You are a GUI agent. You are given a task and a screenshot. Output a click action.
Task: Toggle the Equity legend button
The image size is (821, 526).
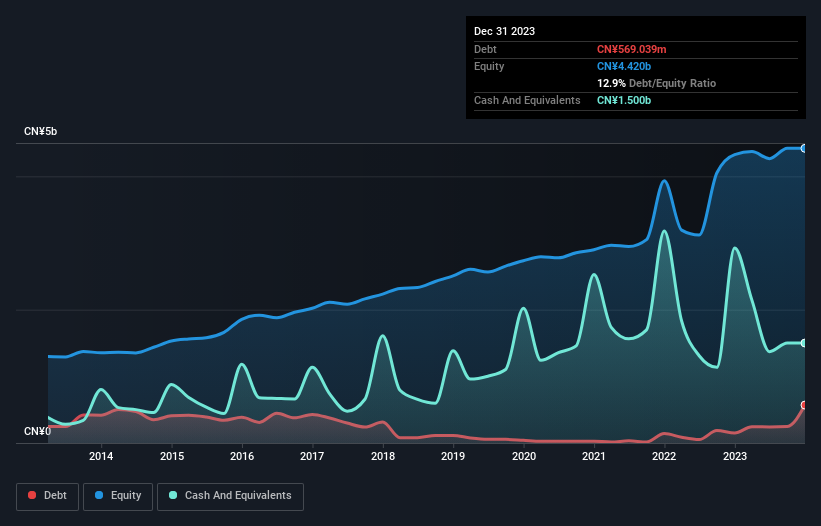pyautogui.click(x=118, y=496)
